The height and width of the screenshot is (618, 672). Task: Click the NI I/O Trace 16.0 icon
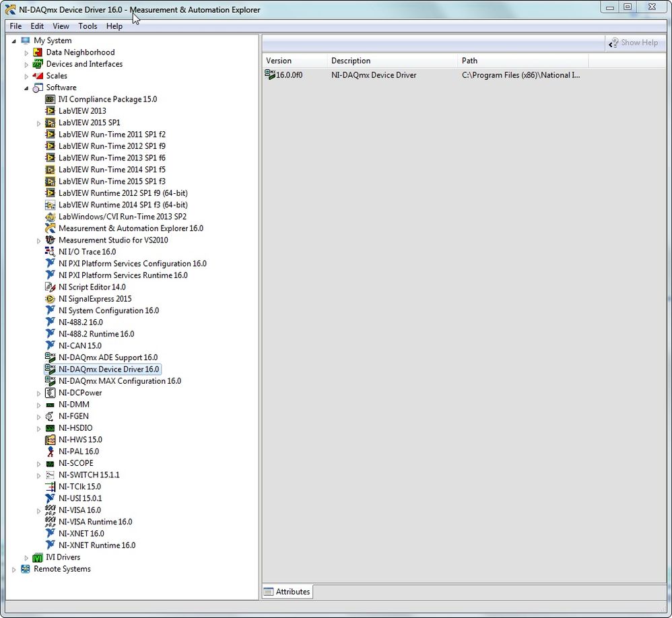50,252
